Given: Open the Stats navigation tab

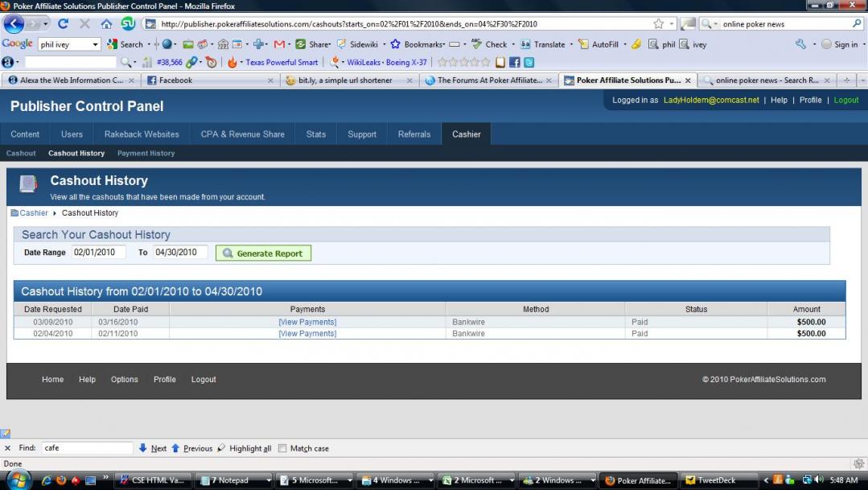Looking at the screenshot, I should pos(315,134).
